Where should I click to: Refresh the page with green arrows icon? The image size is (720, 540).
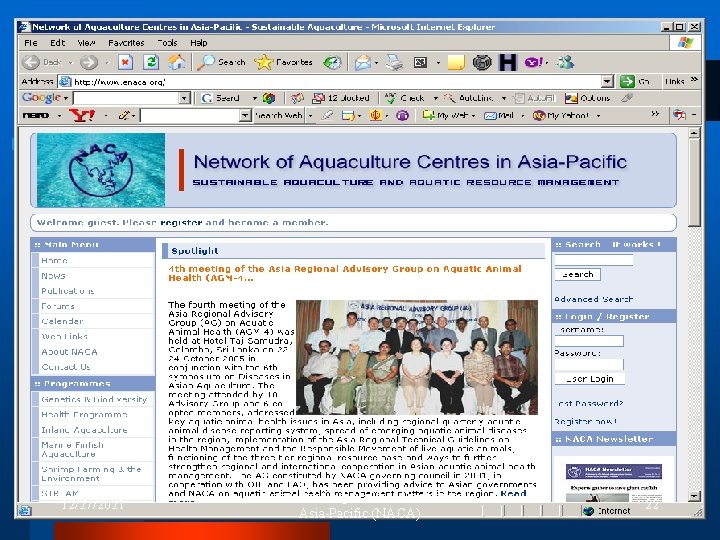[x=151, y=62]
